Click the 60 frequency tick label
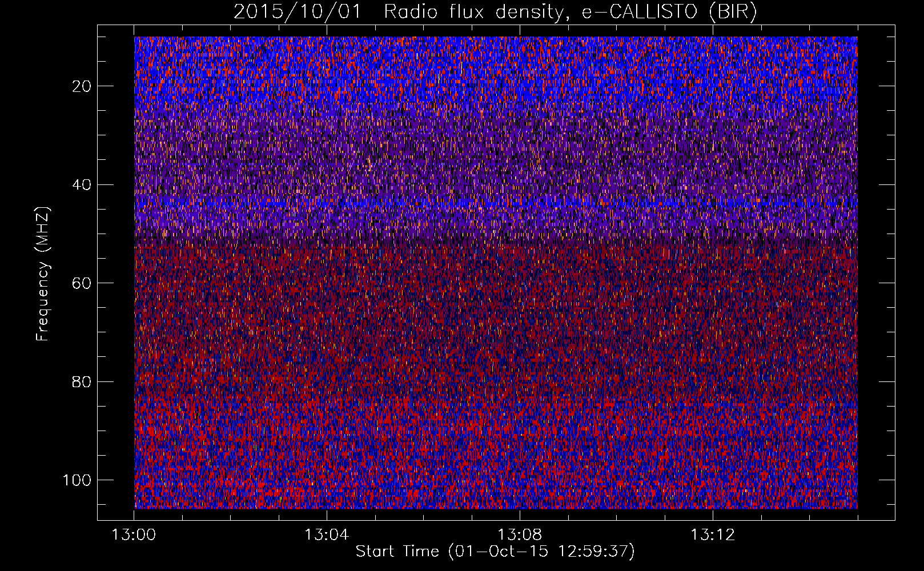Viewport: 924px width, 571px height. [82, 283]
